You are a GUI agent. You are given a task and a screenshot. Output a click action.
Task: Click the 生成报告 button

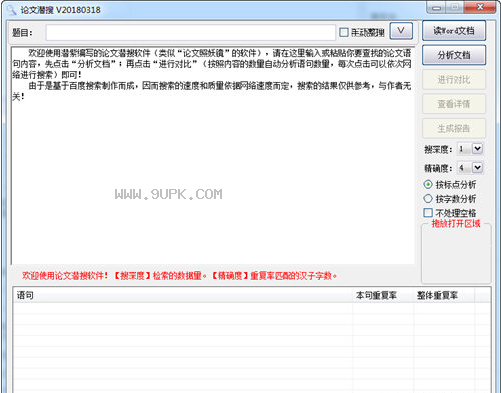454,128
